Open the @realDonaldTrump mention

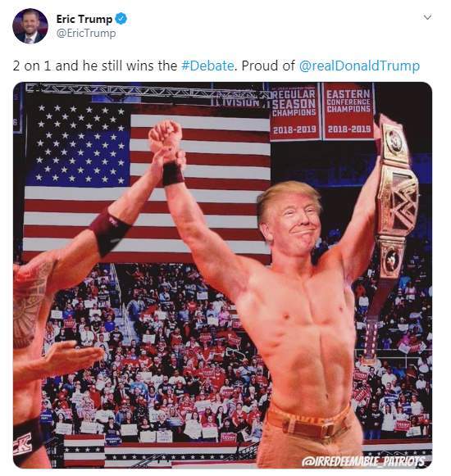pyautogui.click(x=359, y=66)
